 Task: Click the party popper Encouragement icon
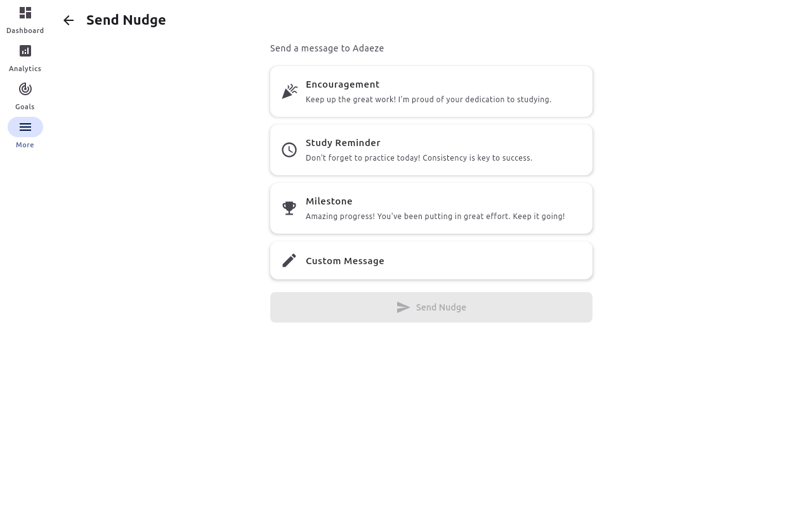pyautogui.click(x=289, y=91)
